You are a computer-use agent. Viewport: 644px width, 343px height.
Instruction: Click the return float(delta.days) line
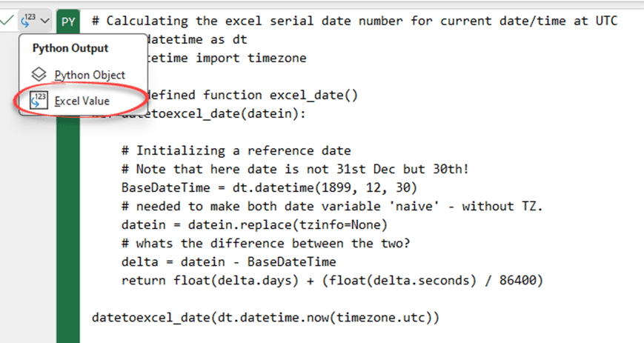(x=332, y=280)
